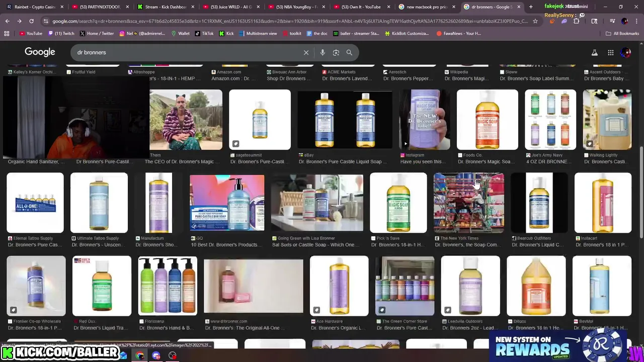Open the Kick bookmark

(226, 33)
